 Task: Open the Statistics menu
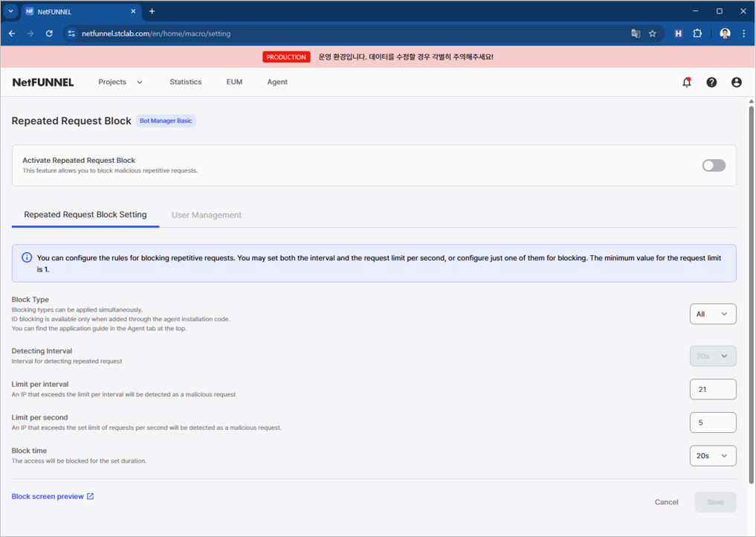click(186, 82)
